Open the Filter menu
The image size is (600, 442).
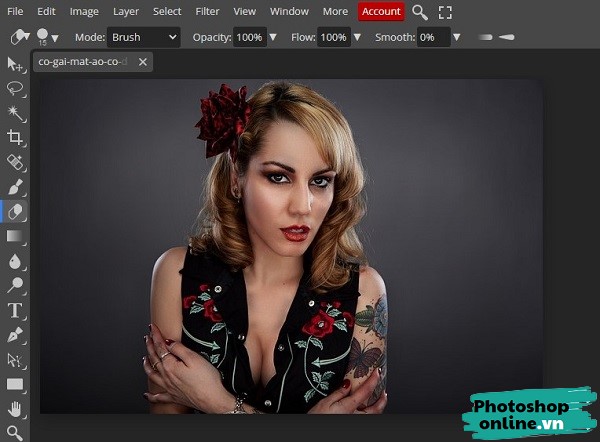(207, 12)
